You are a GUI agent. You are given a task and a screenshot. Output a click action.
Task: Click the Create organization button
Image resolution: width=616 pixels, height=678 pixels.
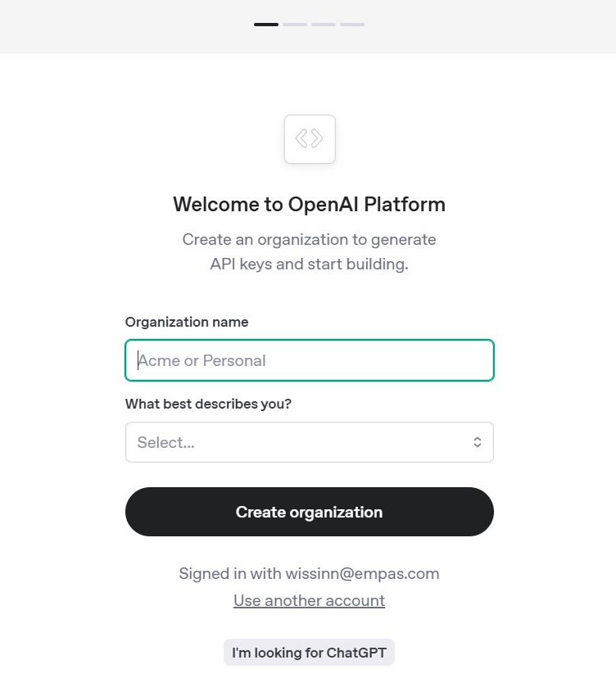pos(310,511)
